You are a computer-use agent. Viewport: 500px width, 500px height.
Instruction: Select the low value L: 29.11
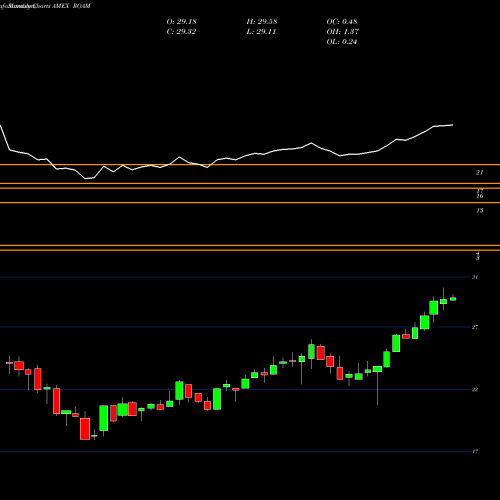click(261, 32)
